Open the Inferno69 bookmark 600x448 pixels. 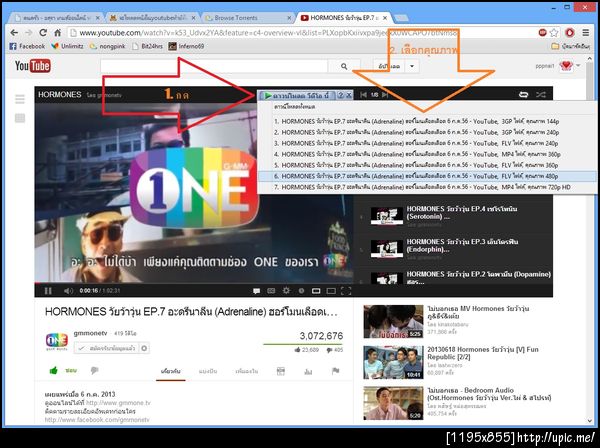pos(186,46)
